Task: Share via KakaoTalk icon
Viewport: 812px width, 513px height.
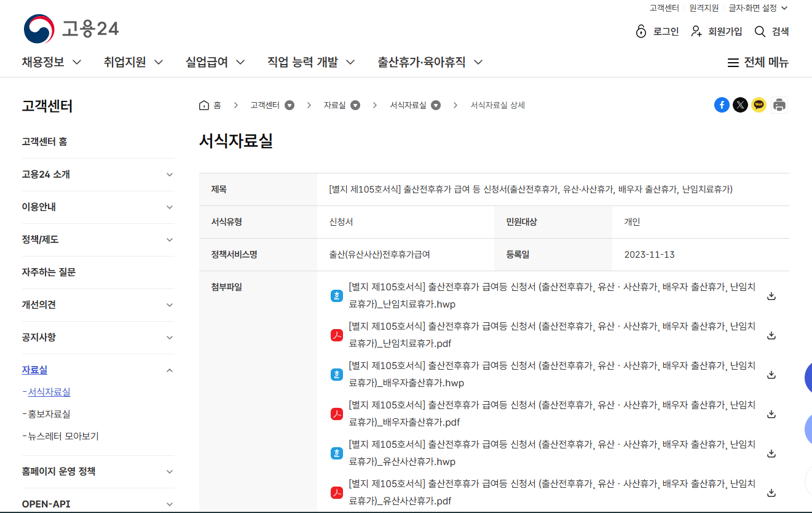Action: click(759, 105)
